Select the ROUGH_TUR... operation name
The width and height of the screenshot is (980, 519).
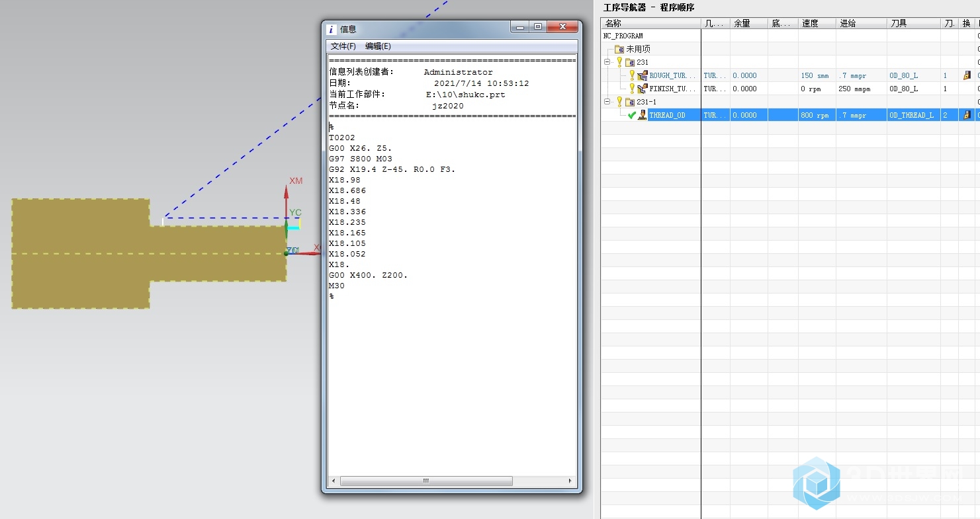tap(672, 75)
